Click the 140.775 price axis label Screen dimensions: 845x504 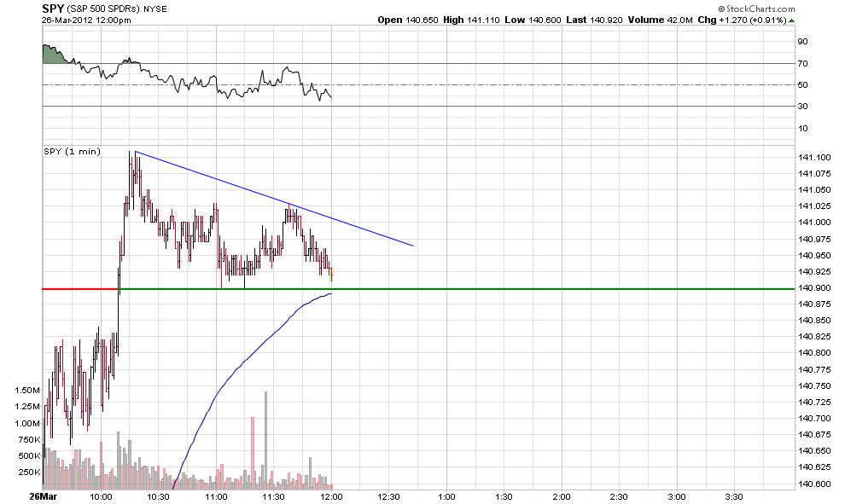click(814, 369)
